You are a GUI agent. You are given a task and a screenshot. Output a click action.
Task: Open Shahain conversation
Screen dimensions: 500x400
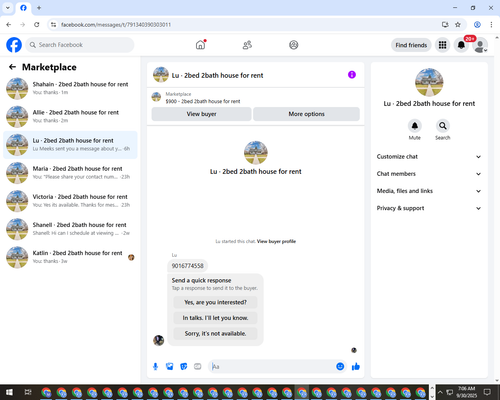tap(70, 88)
